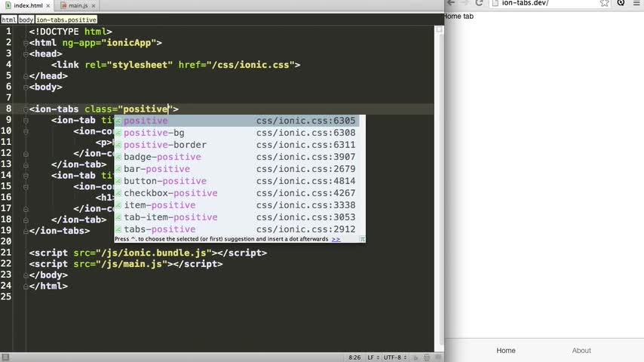Close the main.js tab
The height and width of the screenshot is (362, 644).
94,6
